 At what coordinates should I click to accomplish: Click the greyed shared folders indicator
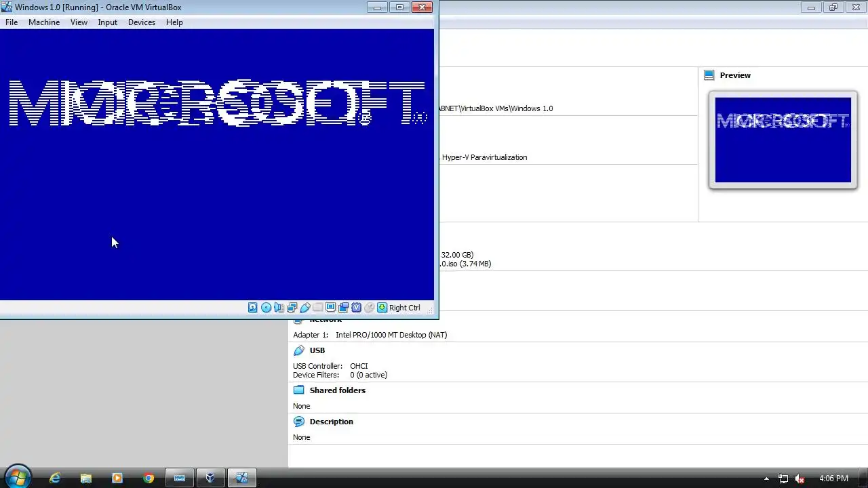pyautogui.click(x=317, y=308)
